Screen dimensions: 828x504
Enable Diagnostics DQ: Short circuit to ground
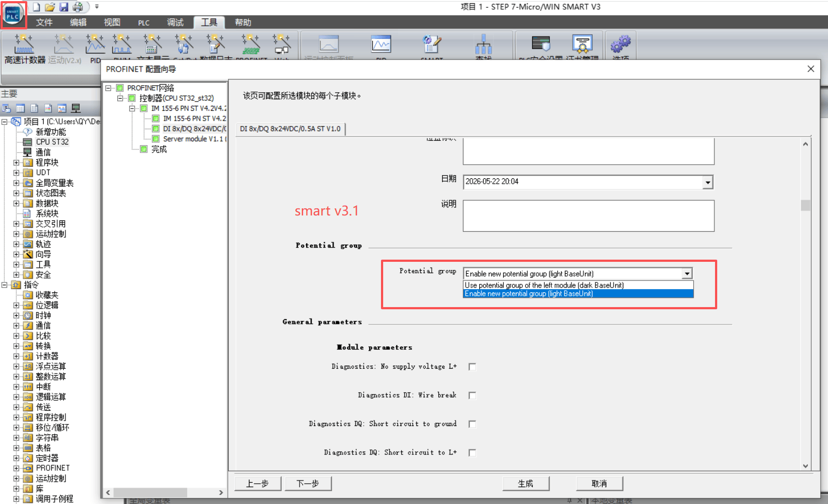pos(472,424)
